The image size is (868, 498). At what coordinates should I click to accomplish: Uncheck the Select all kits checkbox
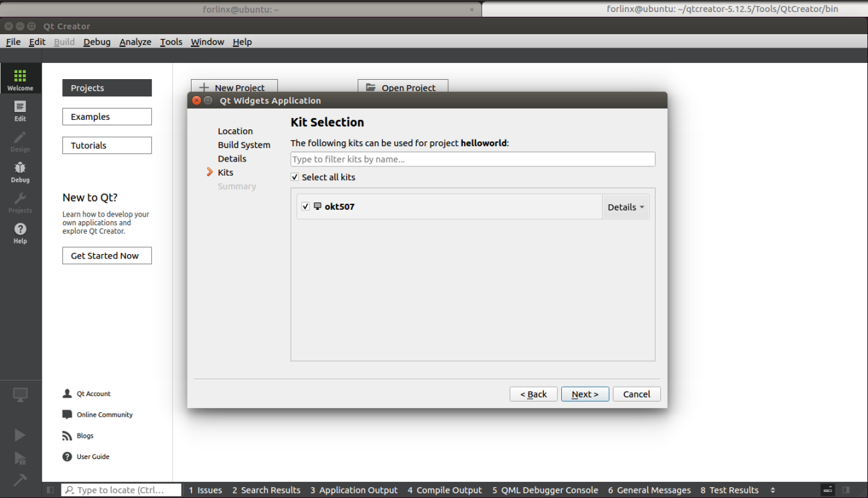(295, 178)
